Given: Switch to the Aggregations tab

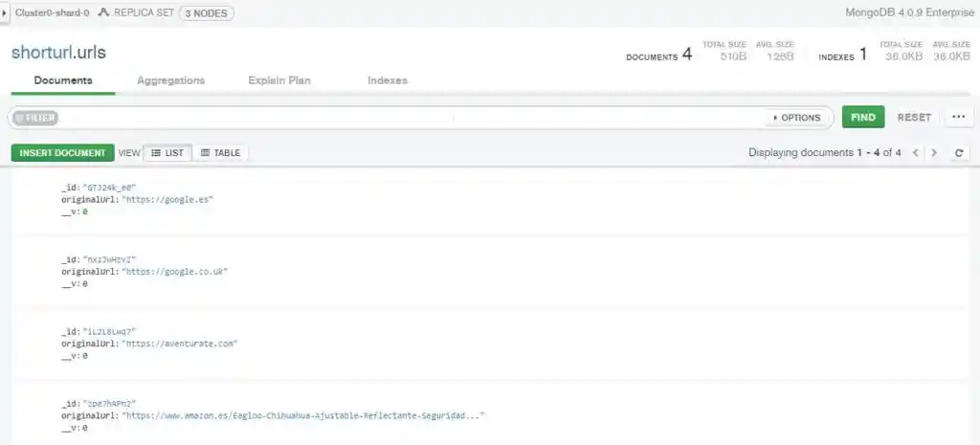Looking at the screenshot, I should (170, 80).
